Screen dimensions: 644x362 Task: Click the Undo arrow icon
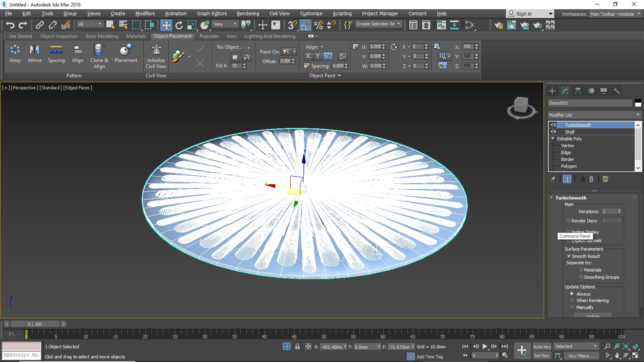[10, 25]
